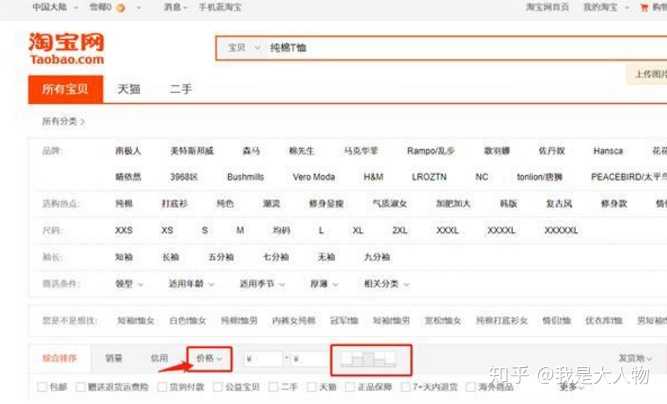Select size XXXXXL
This screenshot has width=667, height=404.
pos(561,230)
